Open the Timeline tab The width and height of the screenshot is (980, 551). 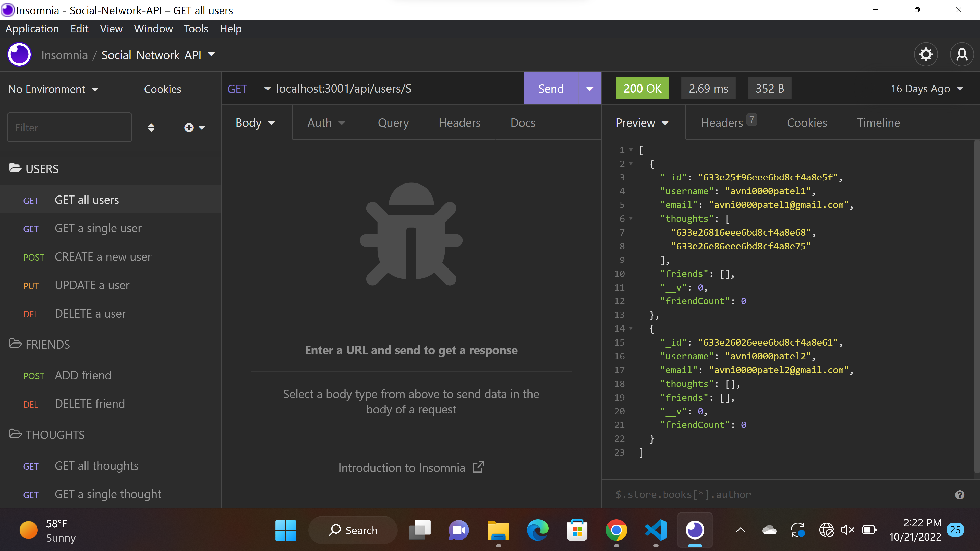[878, 123]
